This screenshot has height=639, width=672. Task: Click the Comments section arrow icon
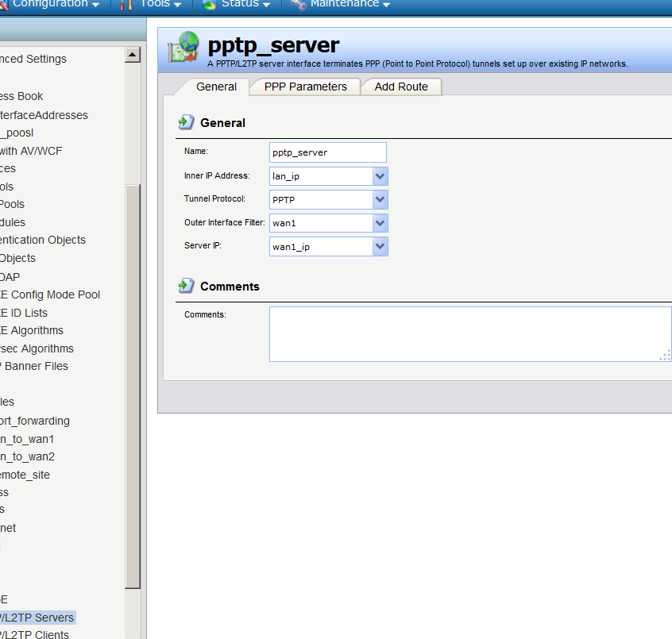pyautogui.click(x=187, y=286)
